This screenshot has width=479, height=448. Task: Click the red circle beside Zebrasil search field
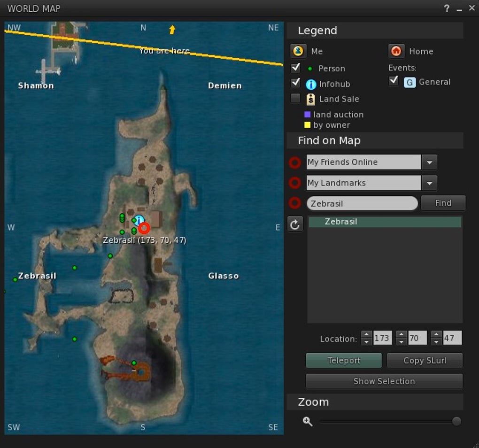point(295,203)
